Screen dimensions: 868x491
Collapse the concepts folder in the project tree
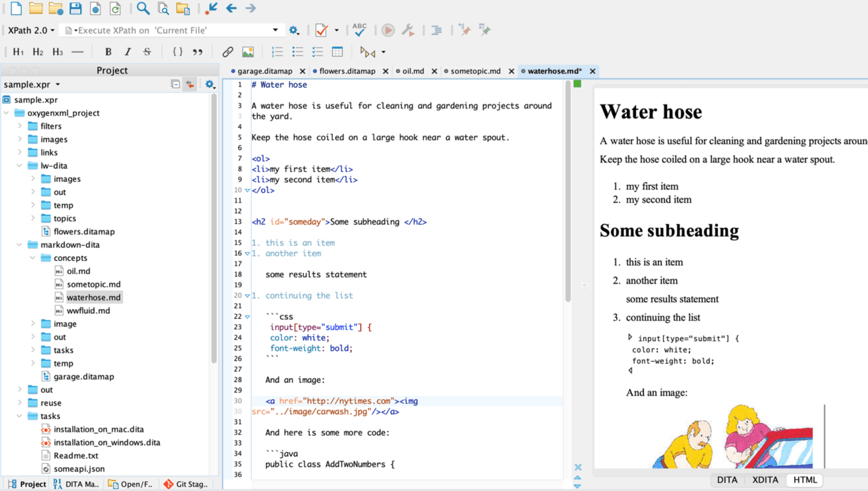tap(32, 258)
